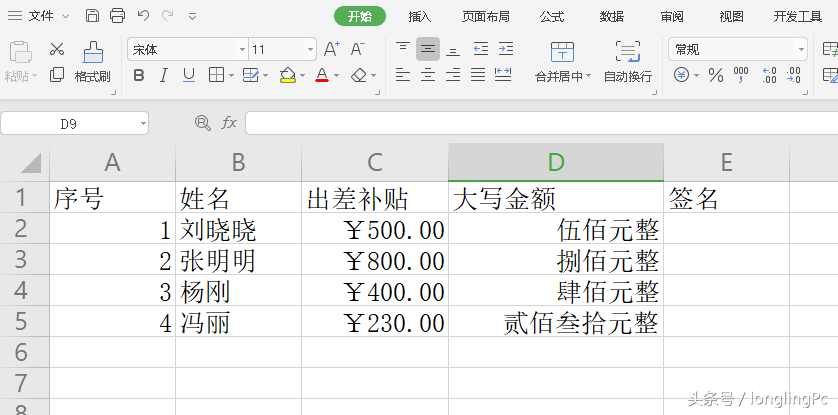
Task: Decrease decimal places
Action: click(x=794, y=75)
